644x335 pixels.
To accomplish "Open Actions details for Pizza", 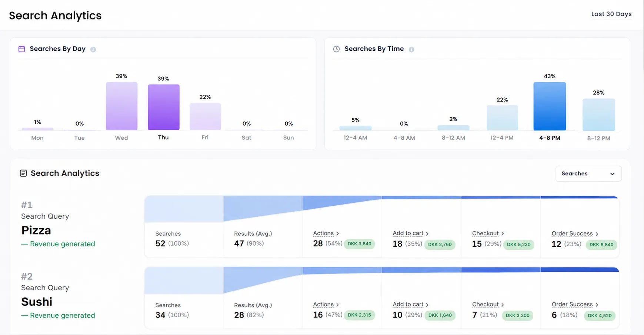I will [x=326, y=233].
